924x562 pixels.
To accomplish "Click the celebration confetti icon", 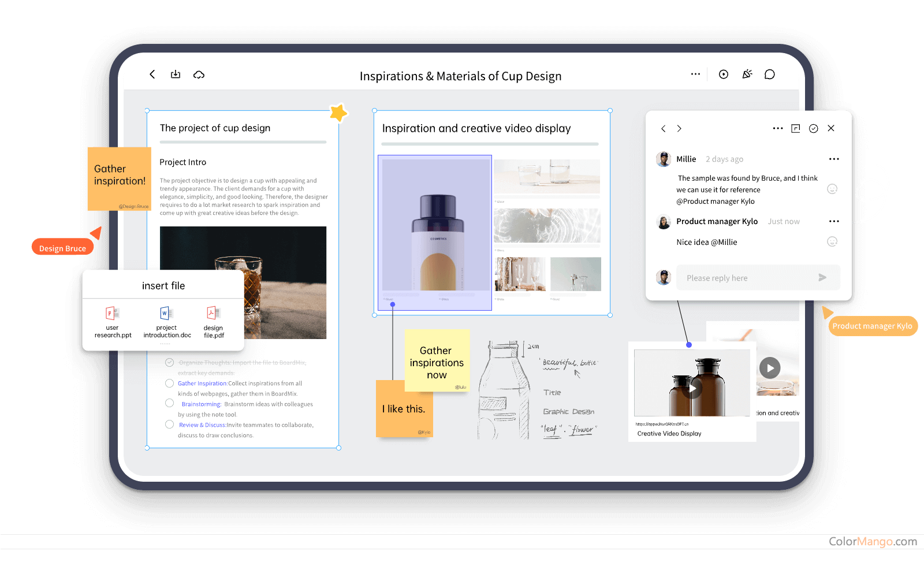I will (747, 75).
